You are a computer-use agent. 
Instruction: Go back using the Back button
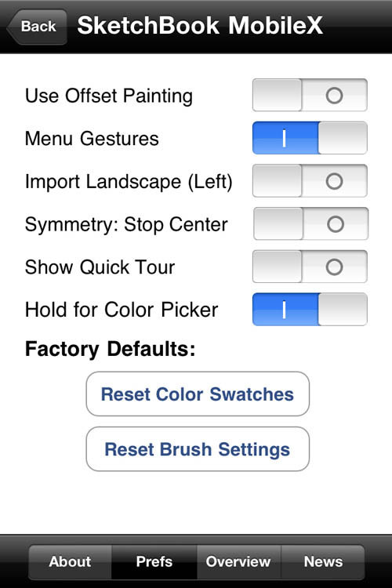pos(37,27)
